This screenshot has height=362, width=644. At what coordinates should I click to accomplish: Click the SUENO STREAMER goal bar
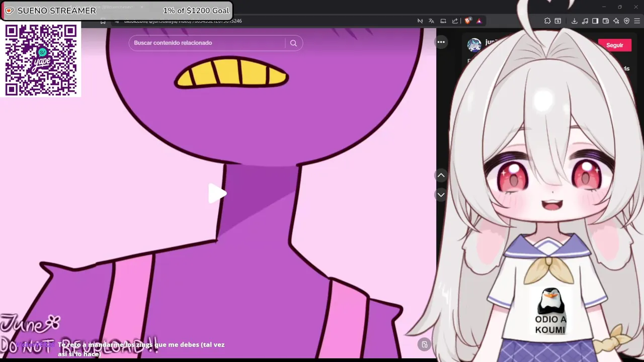[x=117, y=11]
